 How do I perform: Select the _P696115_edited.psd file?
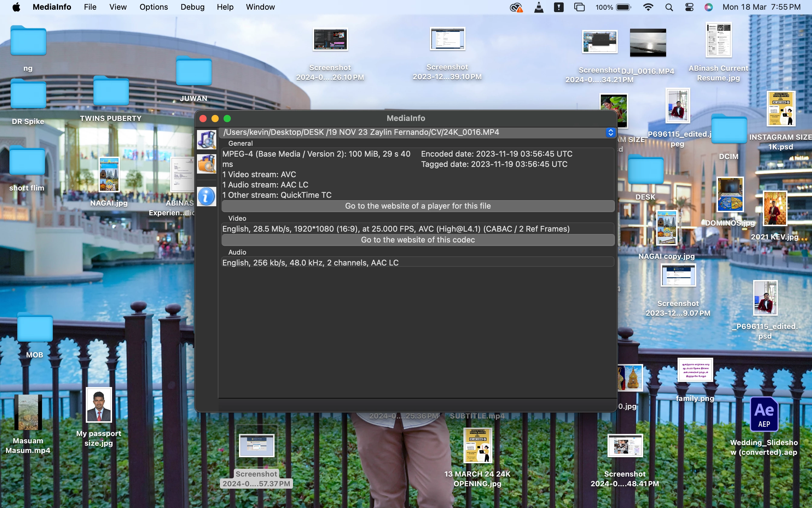coord(765,298)
